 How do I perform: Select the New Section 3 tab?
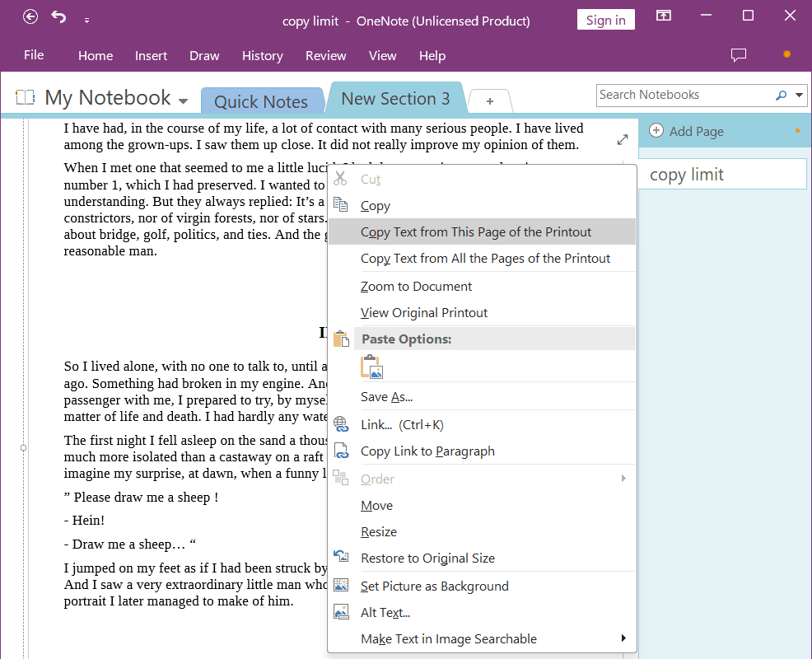(x=395, y=98)
